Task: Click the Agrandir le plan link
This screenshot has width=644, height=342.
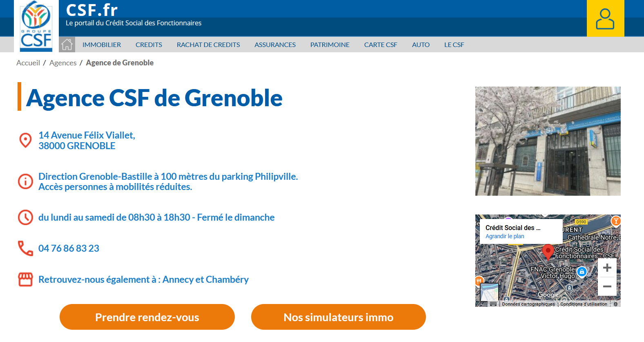Action: (x=505, y=236)
